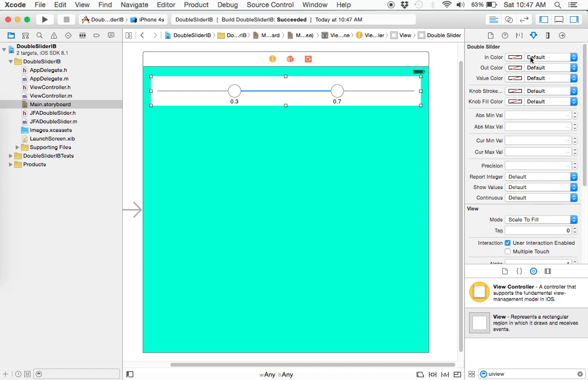Open the Symbol navigator
Screen dimensions: 588x380
25,36
